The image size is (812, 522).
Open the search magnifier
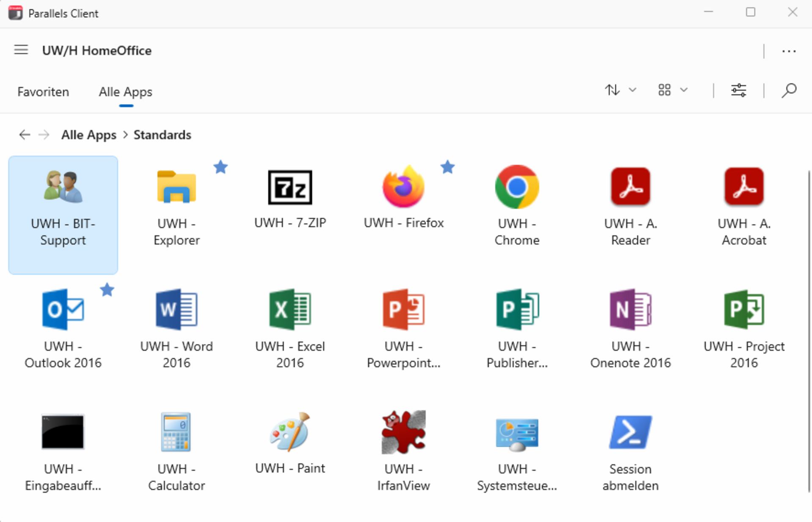[x=789, y=90]
